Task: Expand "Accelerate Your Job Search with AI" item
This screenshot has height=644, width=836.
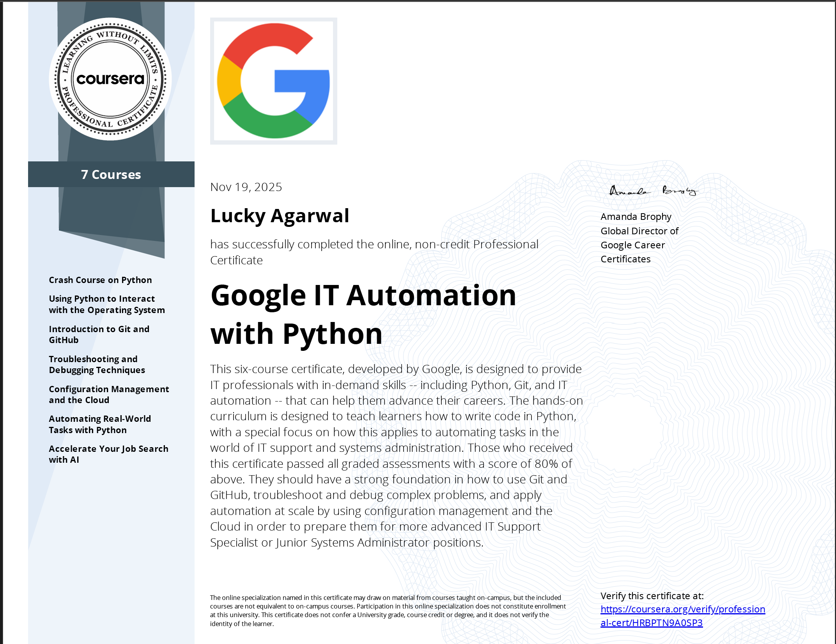Action: 108,454
